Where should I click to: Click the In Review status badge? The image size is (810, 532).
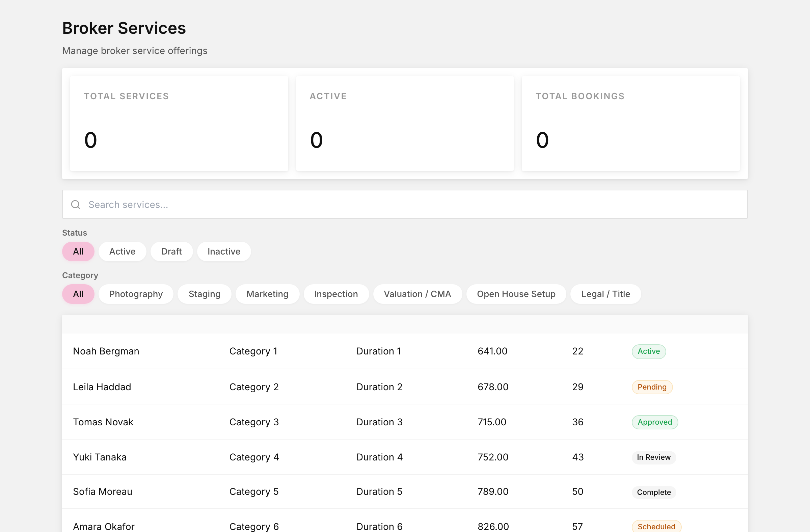[653, 457]
